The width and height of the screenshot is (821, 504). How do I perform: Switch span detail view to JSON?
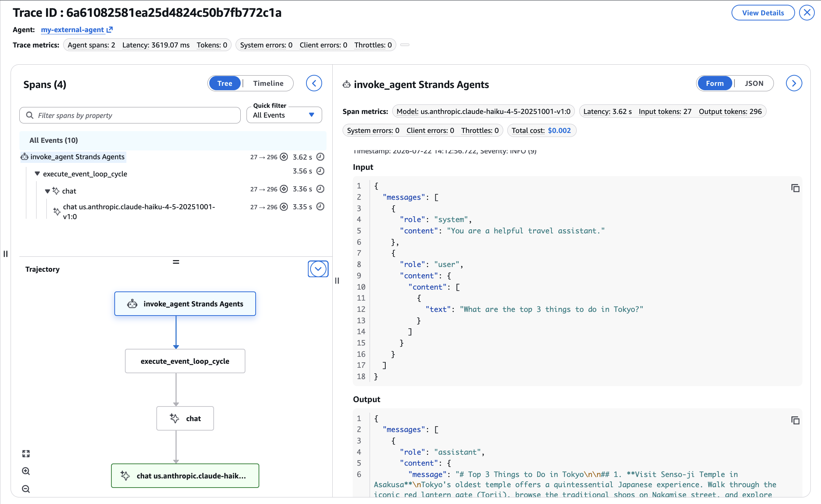[754, 83]
